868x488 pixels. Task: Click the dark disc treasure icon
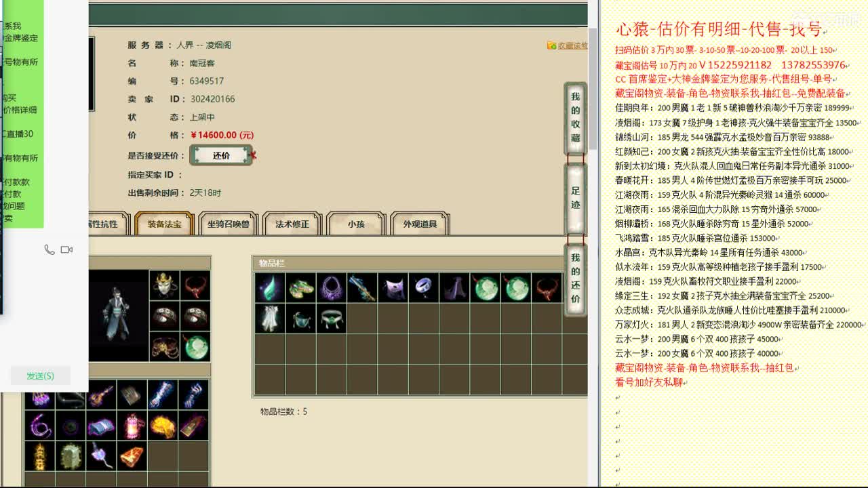pyautogui.click(x=70, y=426)
